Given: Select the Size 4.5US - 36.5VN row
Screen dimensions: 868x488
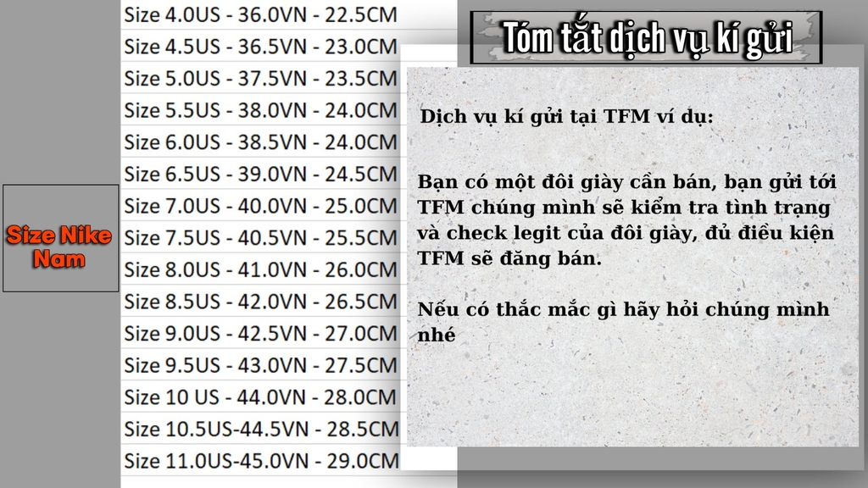Looking at the screenshot, I should (x=260, y=46).
